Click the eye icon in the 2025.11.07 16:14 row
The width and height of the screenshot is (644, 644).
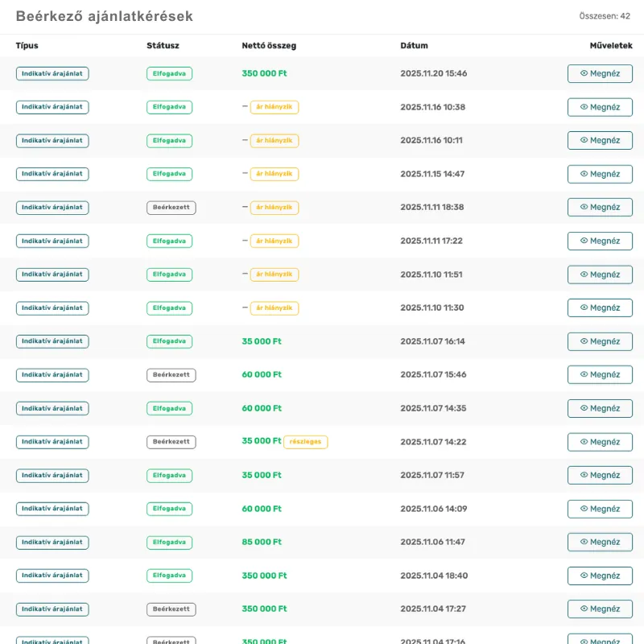tap(584, 341)
